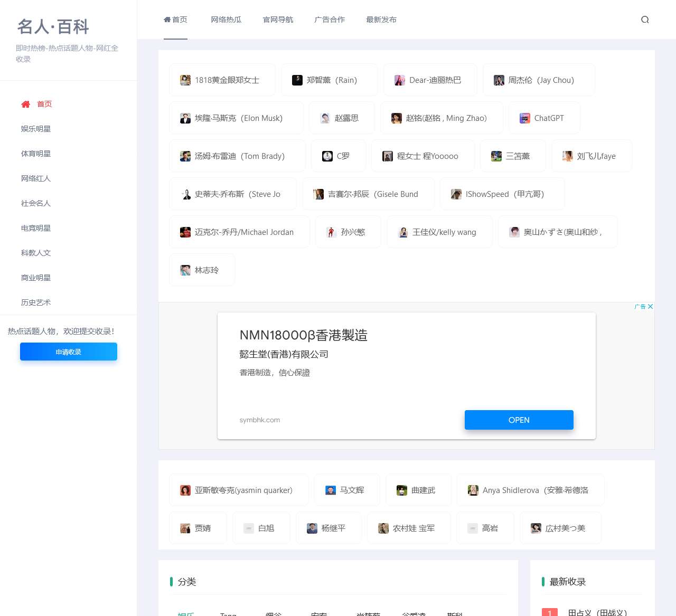
Task: Select 体育明星 category in sidebar
Action: pyautogui.click(x=35, y=153)
